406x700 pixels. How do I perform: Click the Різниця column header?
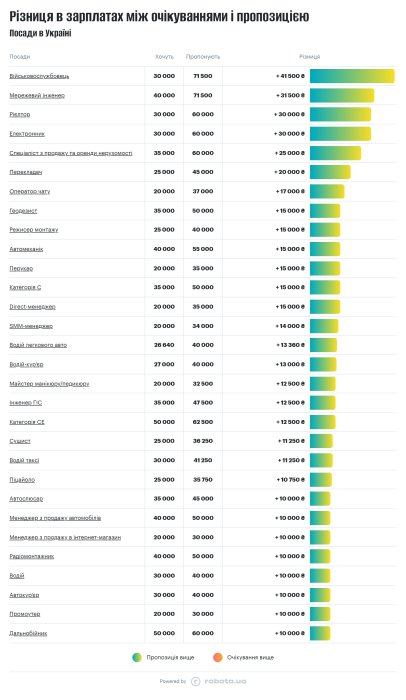point(310,57)
